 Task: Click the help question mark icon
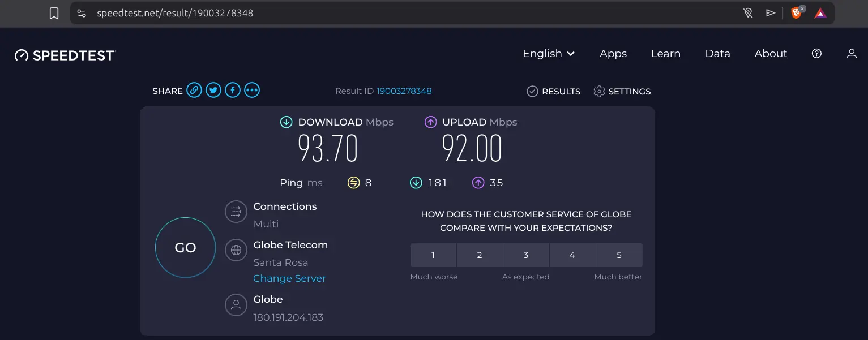816,54
